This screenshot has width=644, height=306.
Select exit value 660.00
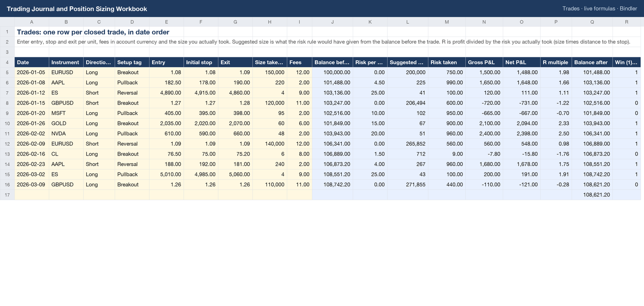(235, 133)
